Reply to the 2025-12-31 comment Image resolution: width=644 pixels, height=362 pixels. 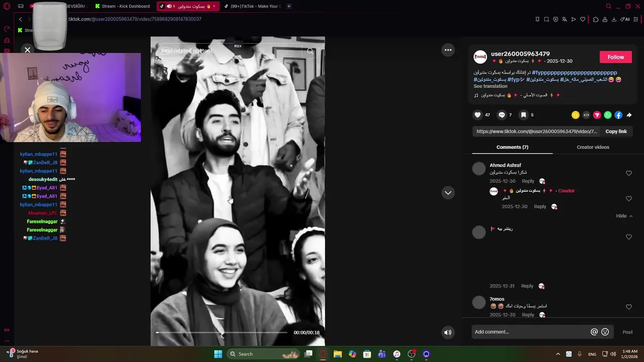click(x=527, y=286)
